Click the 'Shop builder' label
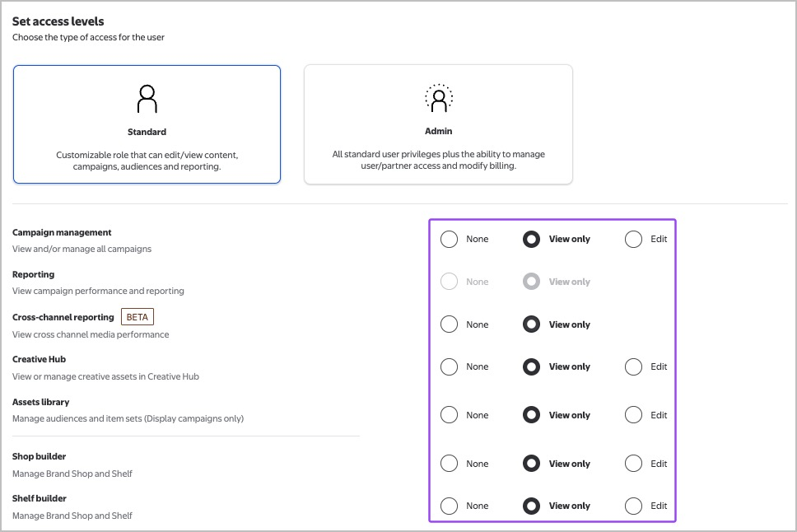This screenshot has height=532, width=797. coord(40,457)
